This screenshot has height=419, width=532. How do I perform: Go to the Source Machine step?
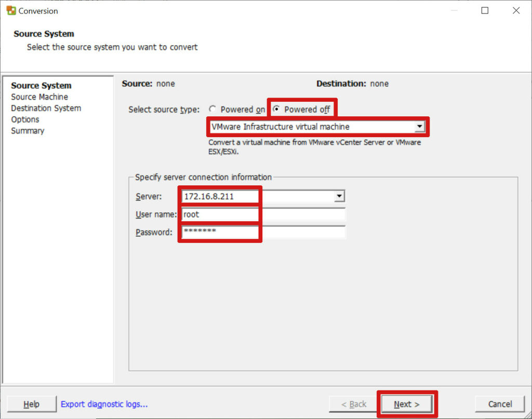pos(39,97)
